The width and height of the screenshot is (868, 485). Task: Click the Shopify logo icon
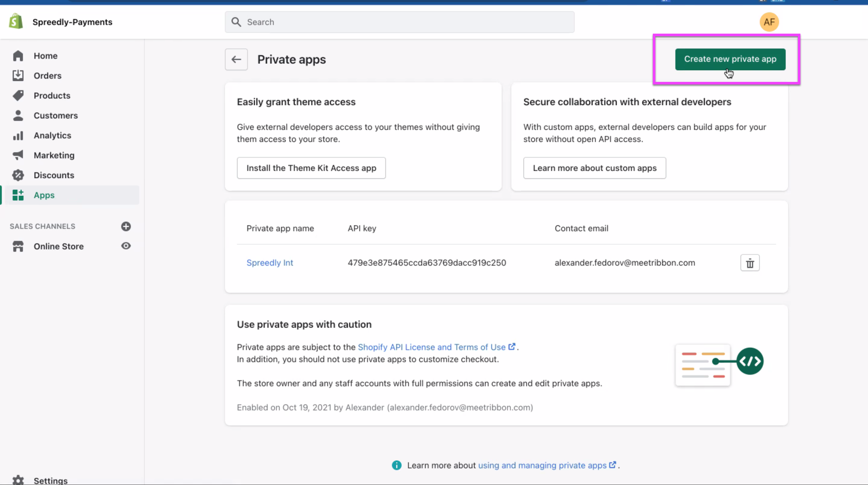[x=16, y=22]
